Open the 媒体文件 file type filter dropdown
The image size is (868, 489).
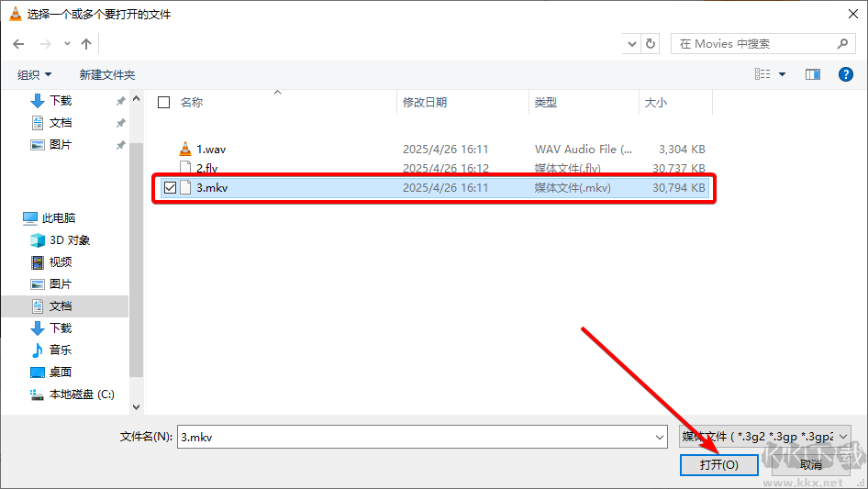[x=764, y=438]
